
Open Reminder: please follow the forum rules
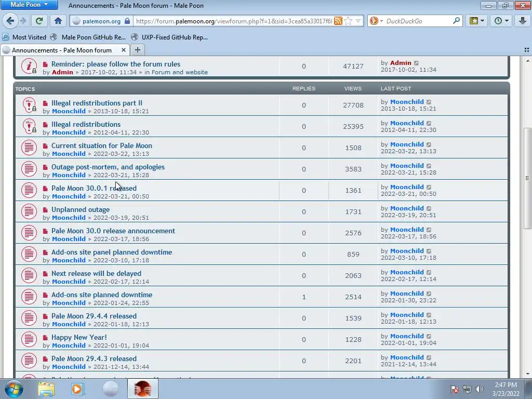[116, 64]
